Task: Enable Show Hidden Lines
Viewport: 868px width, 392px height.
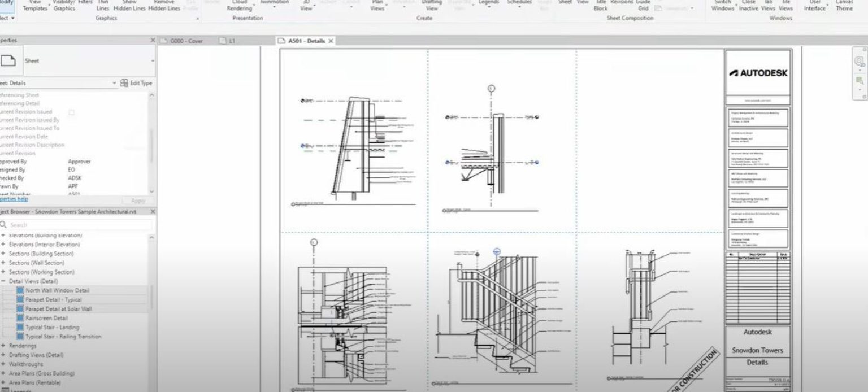Action: (x=129, y=6)
